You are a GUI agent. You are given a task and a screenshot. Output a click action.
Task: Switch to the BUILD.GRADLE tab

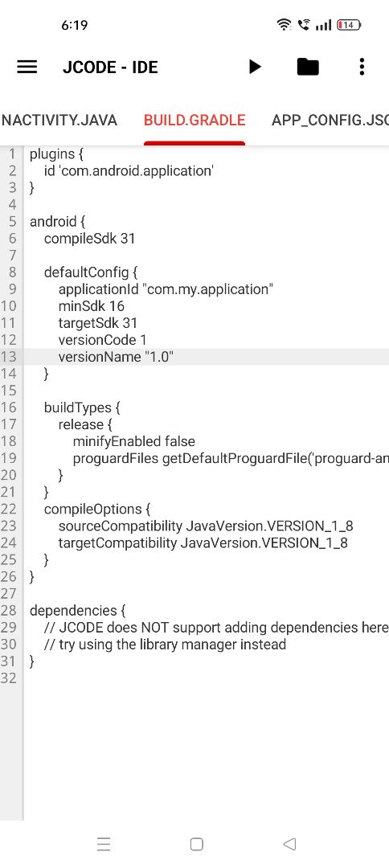click(194, 120)
